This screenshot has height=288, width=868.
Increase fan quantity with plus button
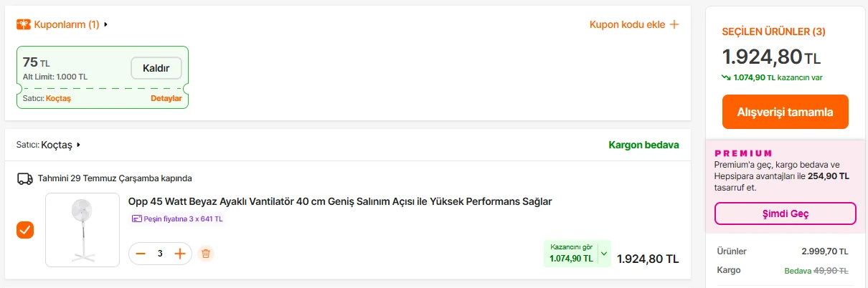point(180,254)
